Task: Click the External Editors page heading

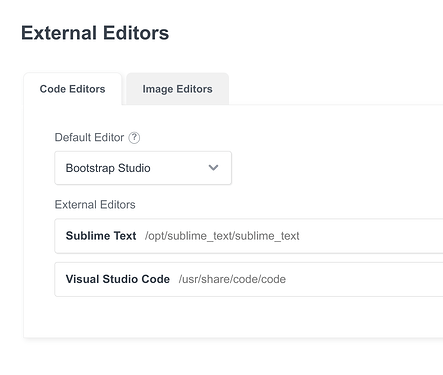Action: pos(95,33)
